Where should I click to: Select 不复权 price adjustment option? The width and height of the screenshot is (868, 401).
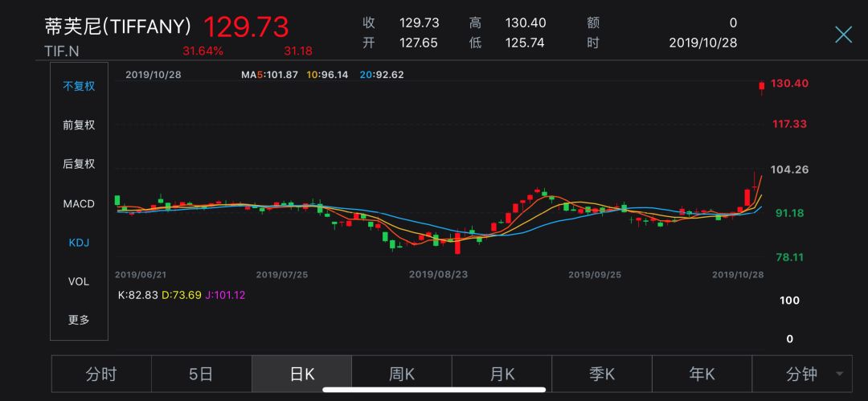point(79,87)
